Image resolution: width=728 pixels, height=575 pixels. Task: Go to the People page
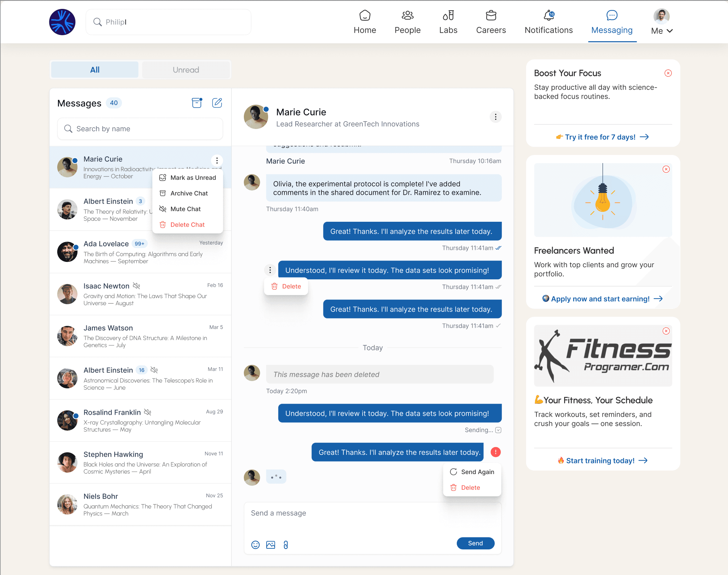(407, 22)
